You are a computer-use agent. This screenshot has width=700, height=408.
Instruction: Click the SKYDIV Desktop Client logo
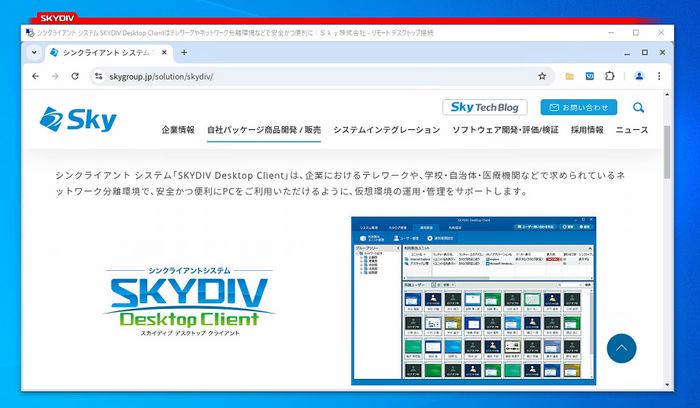(189, 301)
